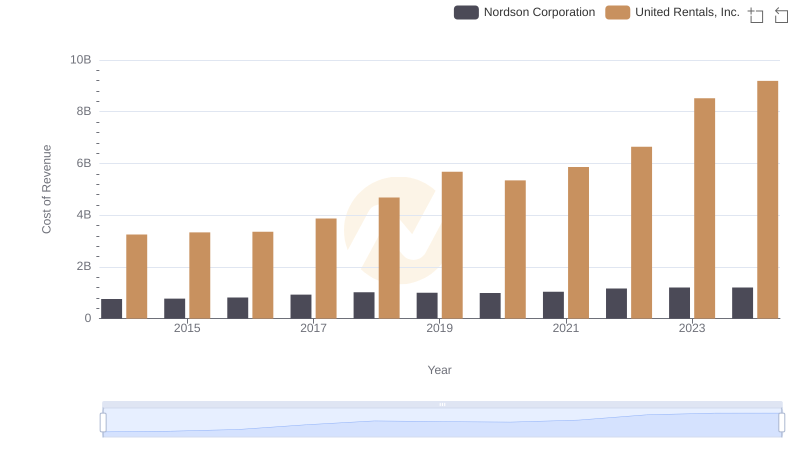Screen dimensions: 800x461
Task: Click the United Rentals bar for 2023
Action: 704,208
